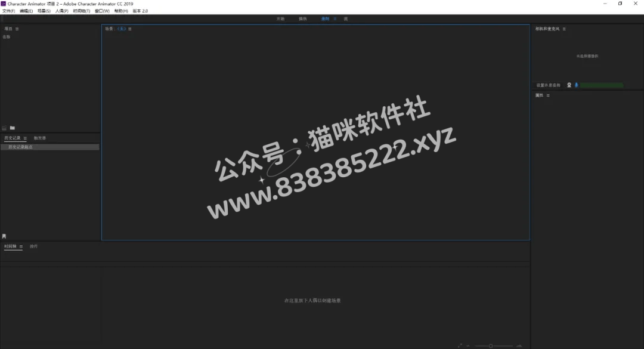Switch to the 开始 workspace
644x349 pixels.
(280, 19)
